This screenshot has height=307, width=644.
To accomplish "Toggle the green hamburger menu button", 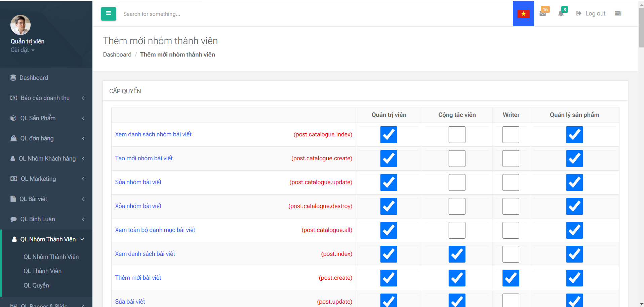I will click(108, 14).
